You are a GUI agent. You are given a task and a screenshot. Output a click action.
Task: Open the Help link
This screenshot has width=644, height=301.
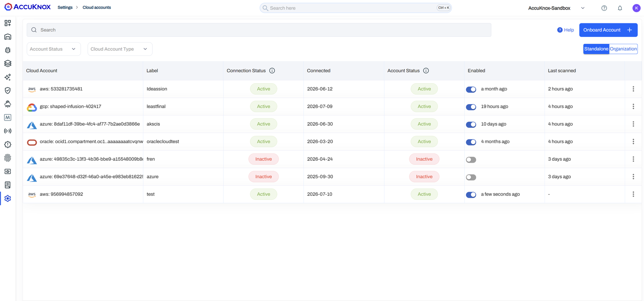[x=566, y=30]
